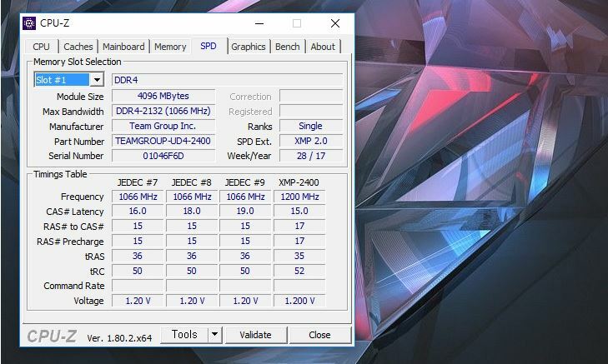This screenshot has width=608, height=364.
Task: Click the XMP-2400 column header
Action: pos(299,182)
